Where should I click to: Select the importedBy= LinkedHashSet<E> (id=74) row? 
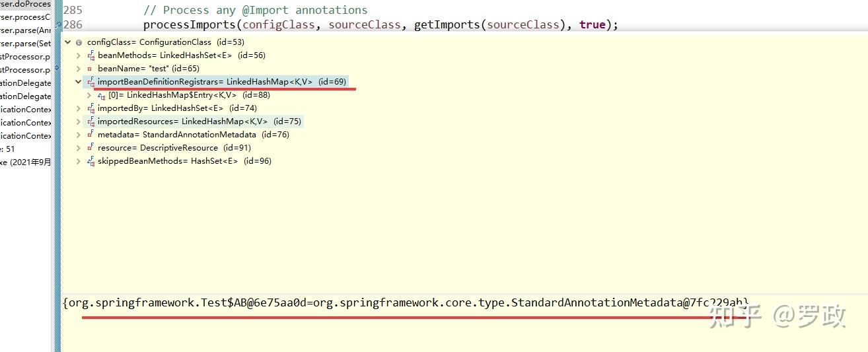coord(177,108)
